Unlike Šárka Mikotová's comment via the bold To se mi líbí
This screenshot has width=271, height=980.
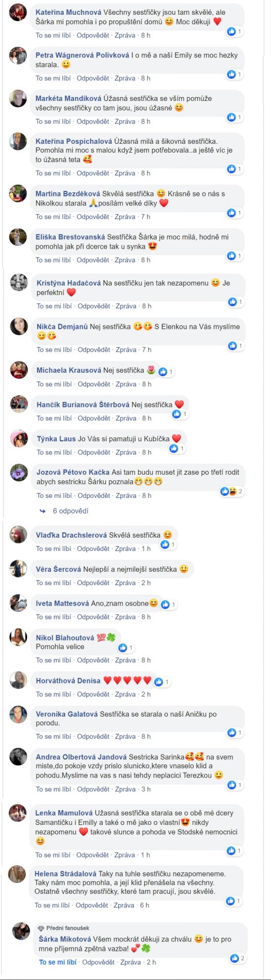click(58, 962)
